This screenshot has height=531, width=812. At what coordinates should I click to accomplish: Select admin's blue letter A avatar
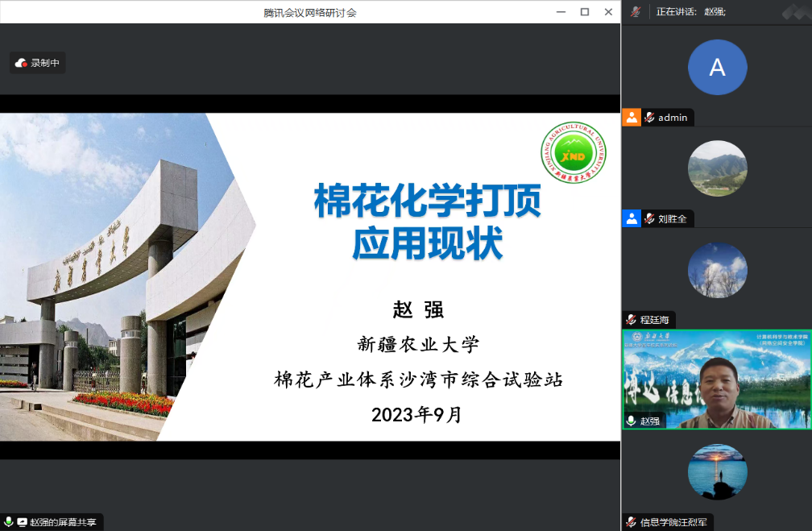pyautogui.click(x=717, y=68)
